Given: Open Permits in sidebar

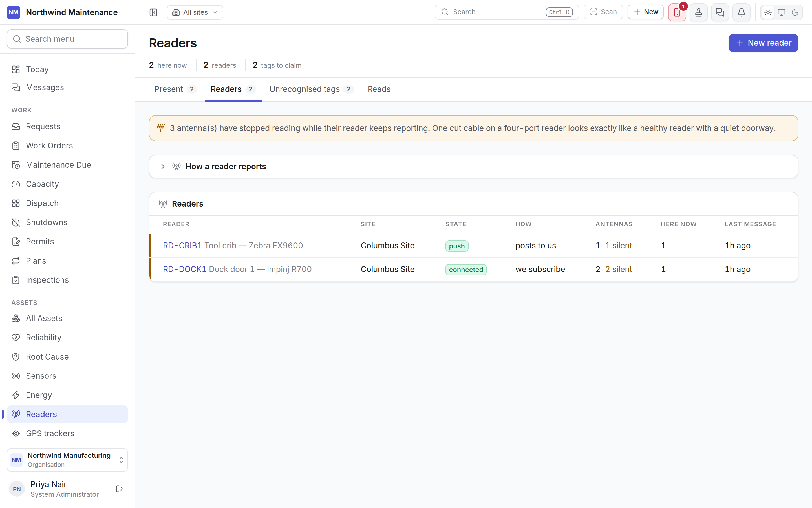Looking at the screenshot, I should coord(67,242).
